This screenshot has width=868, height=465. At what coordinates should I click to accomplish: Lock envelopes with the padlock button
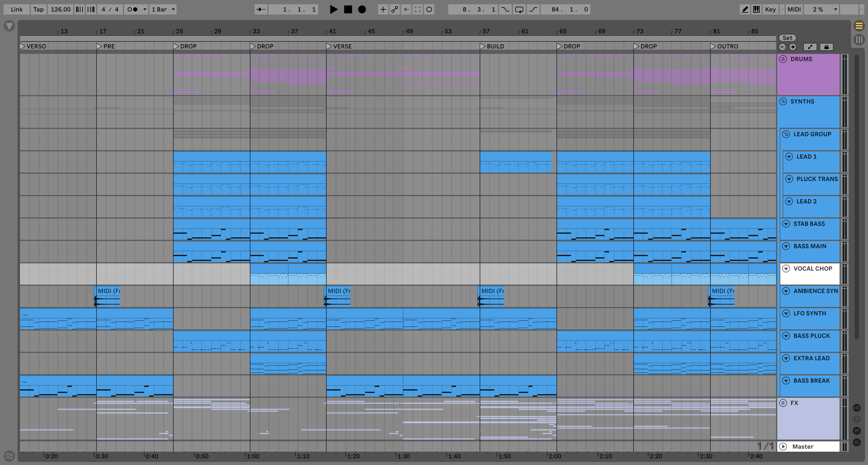[826, 47]
